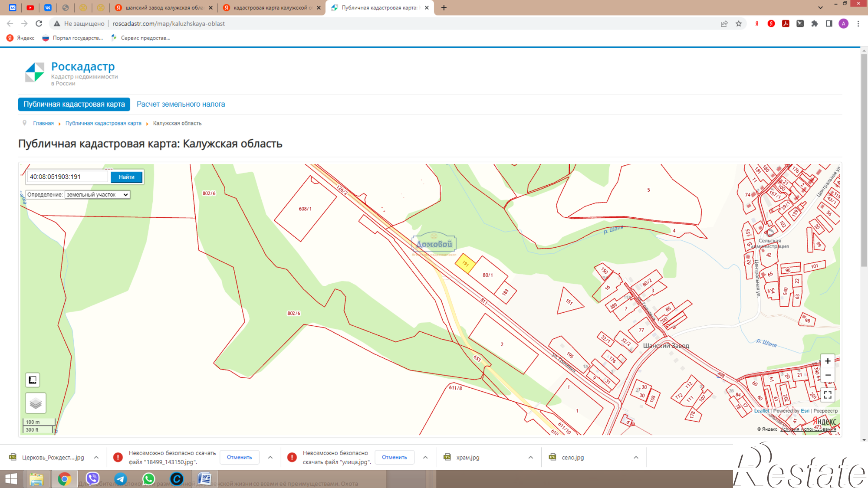Open Яндекс bookmark

pyautogui.click(x=20, y=38)
